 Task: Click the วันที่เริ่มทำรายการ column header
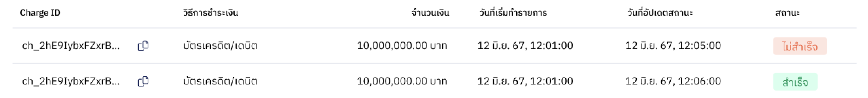[513, 13]
